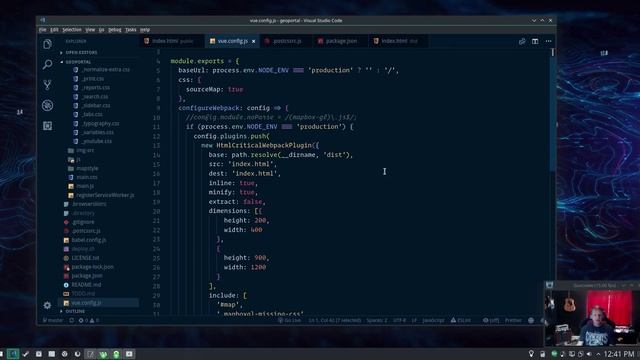The height and width of the screenshot is (360, 640).
Task: Click the errors and warnings count in status bar
Action: 89,320
